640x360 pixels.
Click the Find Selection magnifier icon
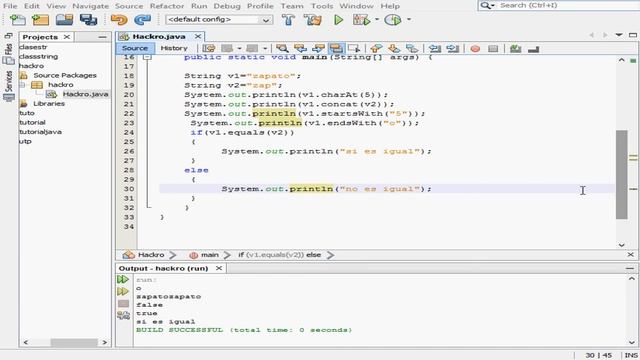pos(282,49)
